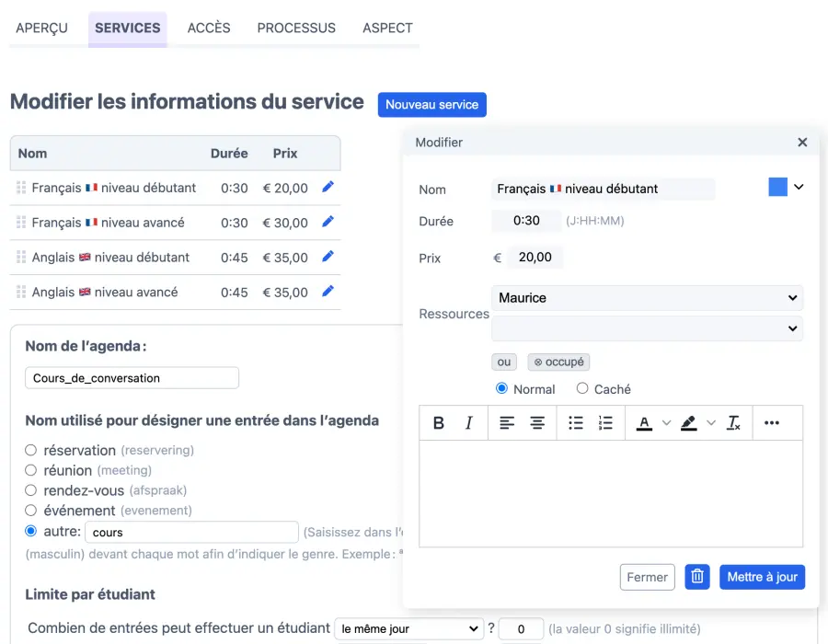Select rendez-vous radio option
Viewport: 828px width, 644px height.
[31, 490]
